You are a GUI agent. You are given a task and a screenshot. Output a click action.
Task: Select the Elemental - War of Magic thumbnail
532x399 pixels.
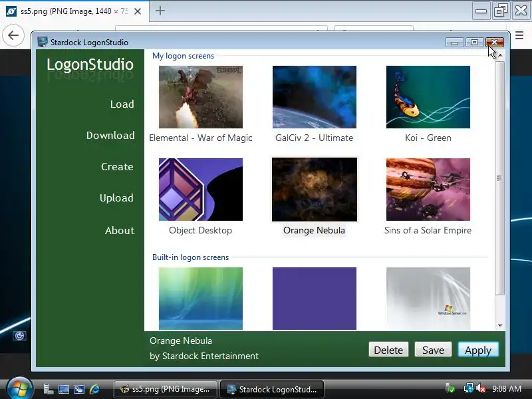(201, 97)
